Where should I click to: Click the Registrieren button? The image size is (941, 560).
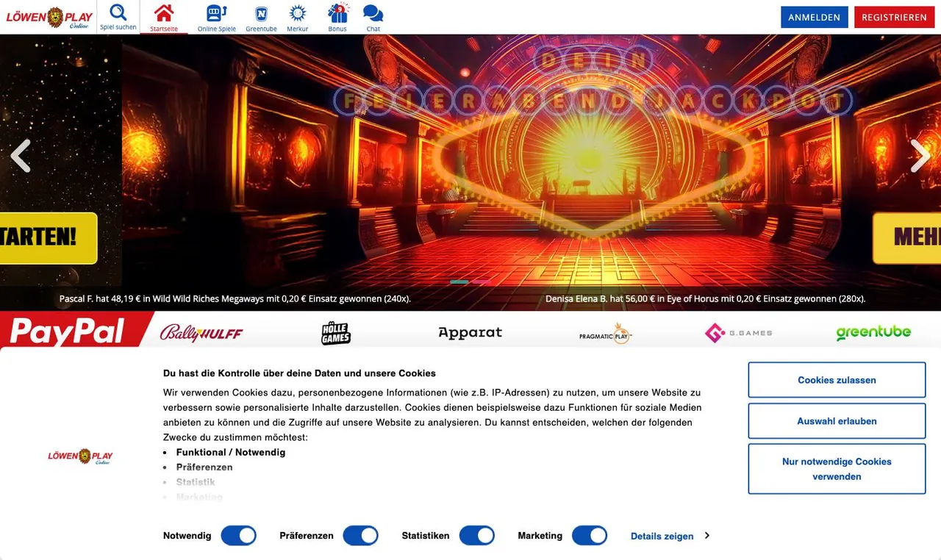(x=894, y=17)
